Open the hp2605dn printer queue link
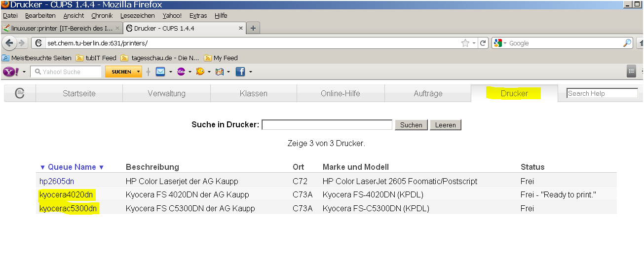Screen dimensions: 644x267 (x=57, y=181)
